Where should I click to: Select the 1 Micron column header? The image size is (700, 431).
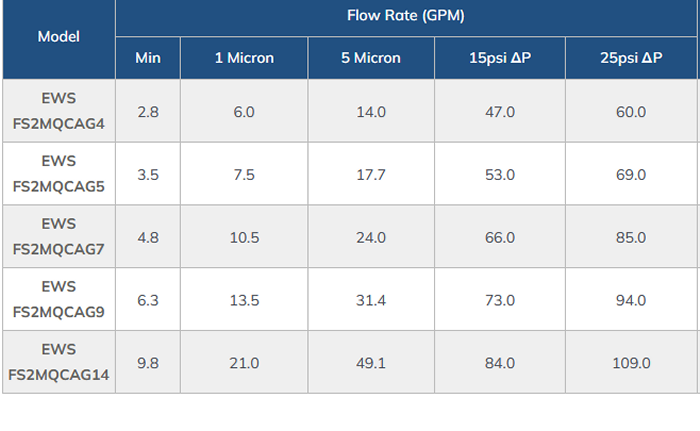point(244,58)
